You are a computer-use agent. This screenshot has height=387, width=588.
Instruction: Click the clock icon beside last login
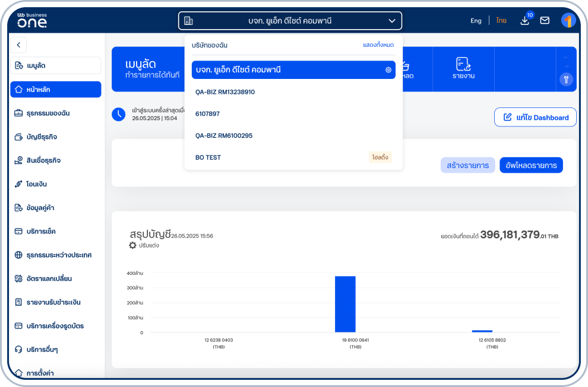(x=119, y=114)
